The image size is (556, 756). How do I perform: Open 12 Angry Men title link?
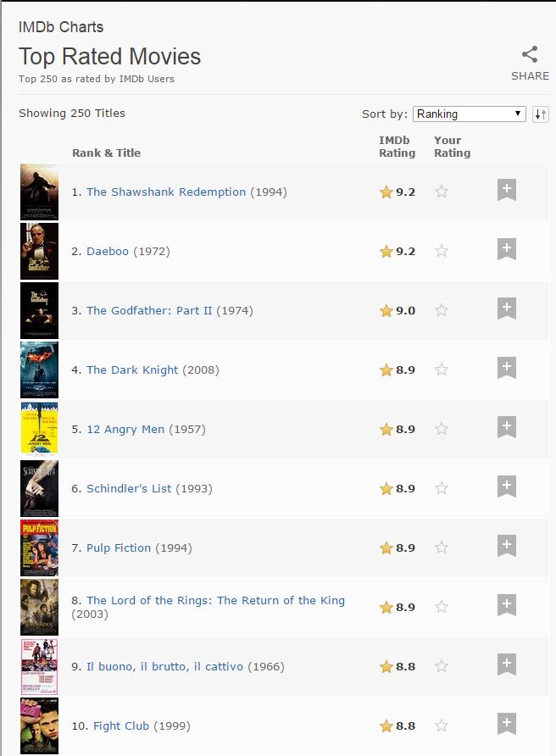(125, 429)
